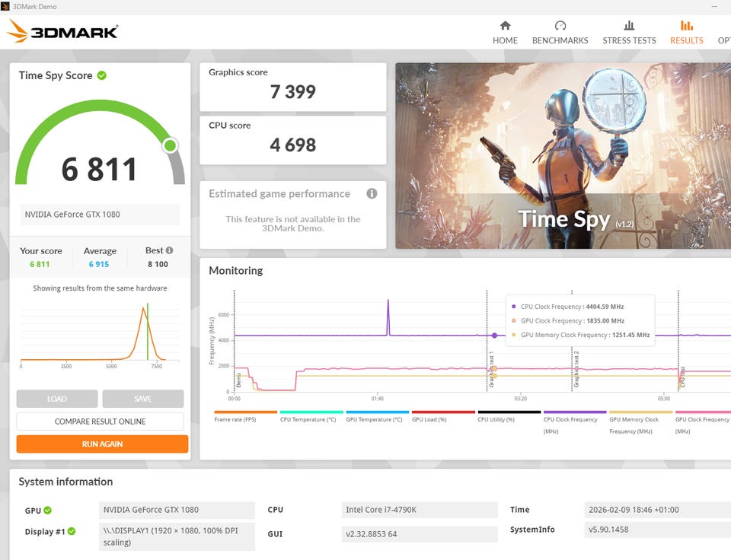Toggle the GPU Load (%) legend
The width and height of the screenshot is (731, 560).
(443, 416)
